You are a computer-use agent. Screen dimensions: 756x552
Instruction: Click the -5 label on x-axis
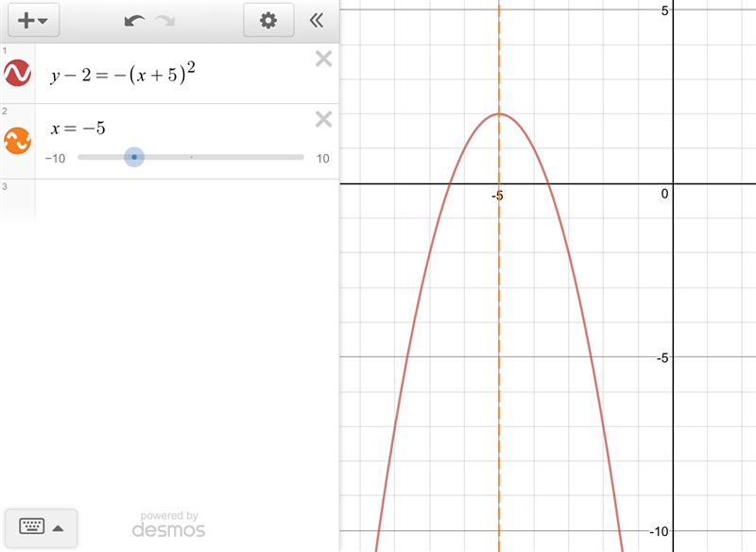pyautogui.click(x=497, y=196)
